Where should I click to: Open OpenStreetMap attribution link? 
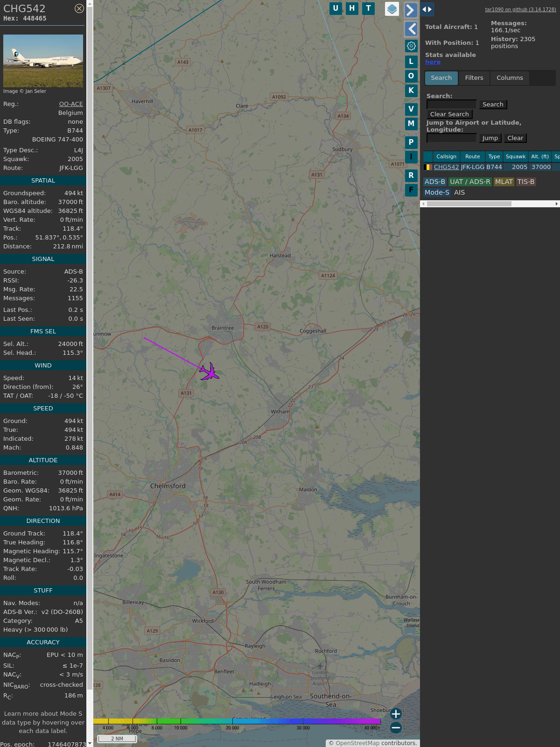357,743
